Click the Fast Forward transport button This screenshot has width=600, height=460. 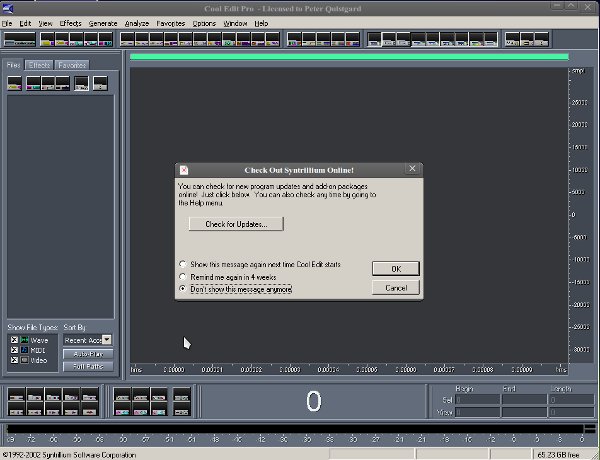coord(53,409)
